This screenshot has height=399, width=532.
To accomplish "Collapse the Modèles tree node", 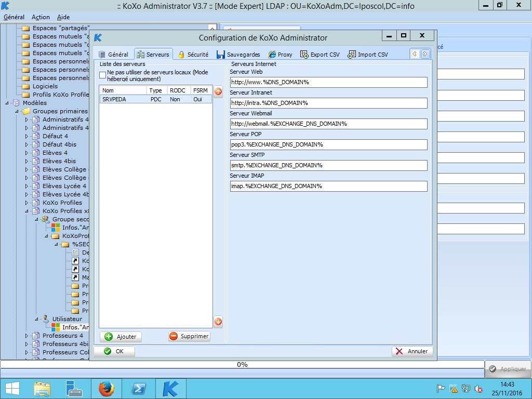I will pos(7,103).
